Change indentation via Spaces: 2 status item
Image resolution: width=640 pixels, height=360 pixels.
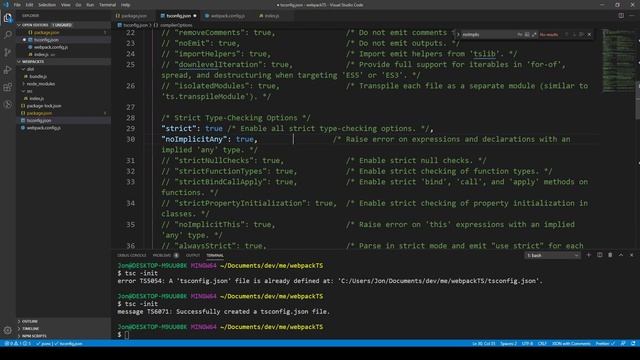click(508, 344)
